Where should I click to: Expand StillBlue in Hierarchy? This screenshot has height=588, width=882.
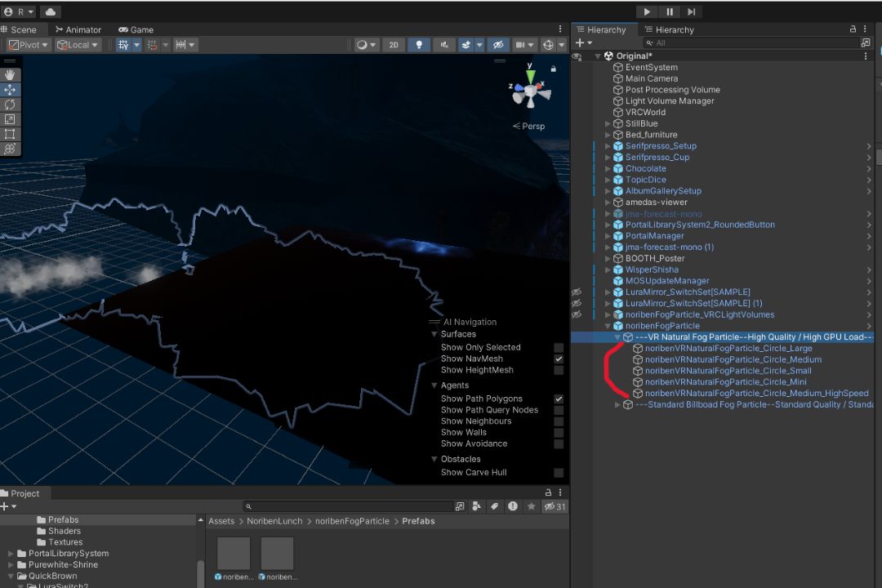(608, 123)
